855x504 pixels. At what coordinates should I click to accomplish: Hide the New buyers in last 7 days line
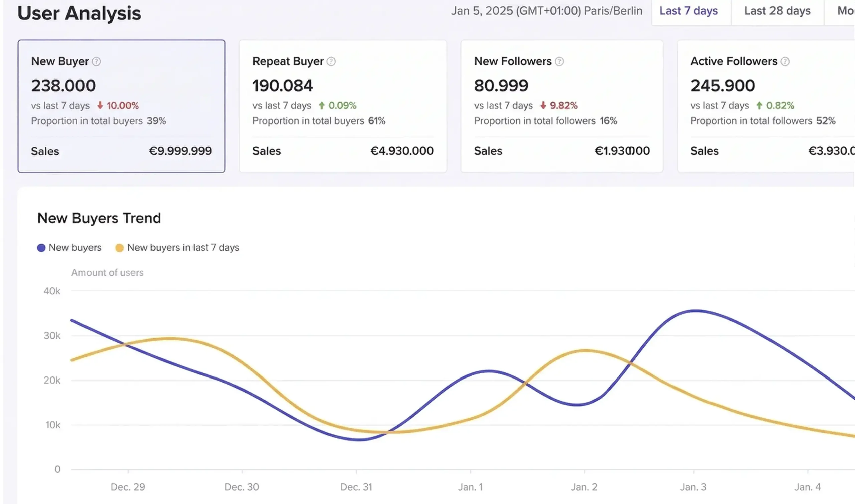(x=183, y=247)
